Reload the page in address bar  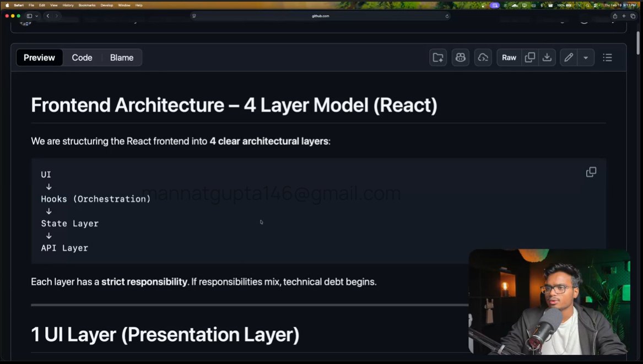click(447, 16)
